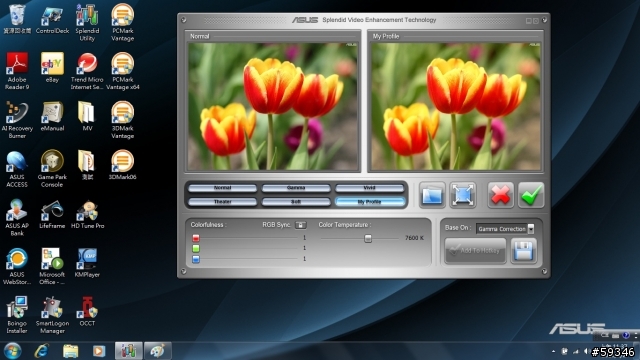Viewport: 640px width, 360px height.
Task: Select the My Profile mode button
Action: coord(369,202)
